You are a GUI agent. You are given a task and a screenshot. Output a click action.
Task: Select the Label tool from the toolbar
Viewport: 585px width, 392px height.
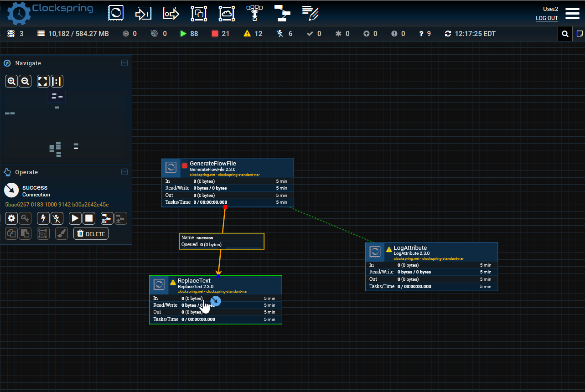tap(310, 13)
